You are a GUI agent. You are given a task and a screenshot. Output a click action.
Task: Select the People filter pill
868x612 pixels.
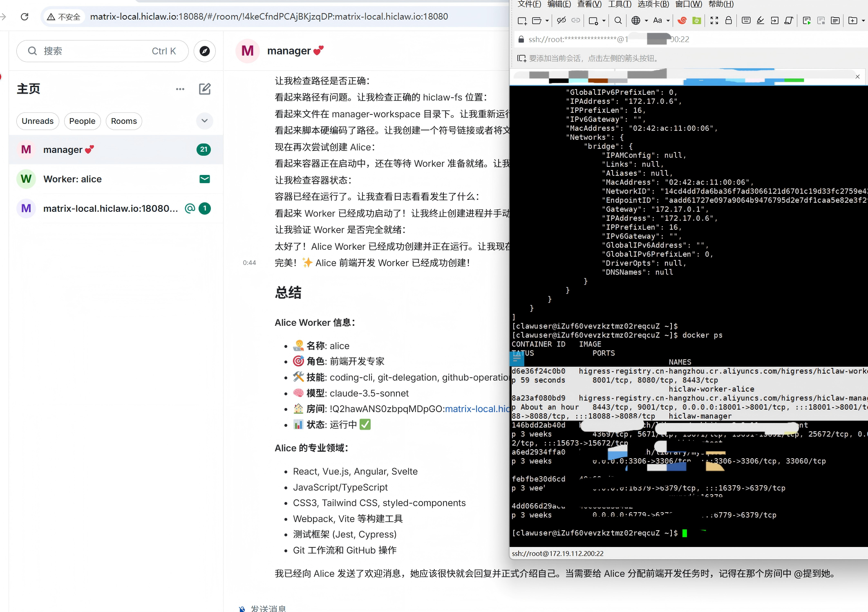pyautogui.click(x=82, y=121)
